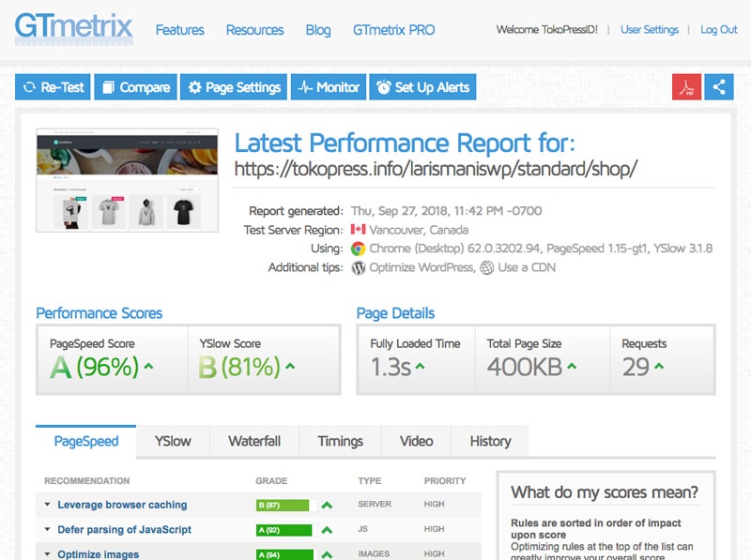The height and width of the screenshot is (560, 751).
Task: Expand Leverage browser caching triangle
Action: point(47,505)
